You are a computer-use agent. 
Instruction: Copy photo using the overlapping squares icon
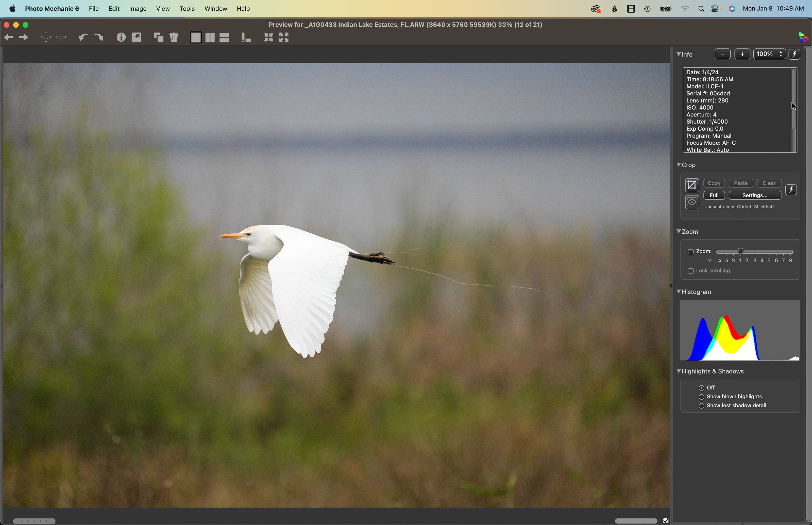click(159, 38)
